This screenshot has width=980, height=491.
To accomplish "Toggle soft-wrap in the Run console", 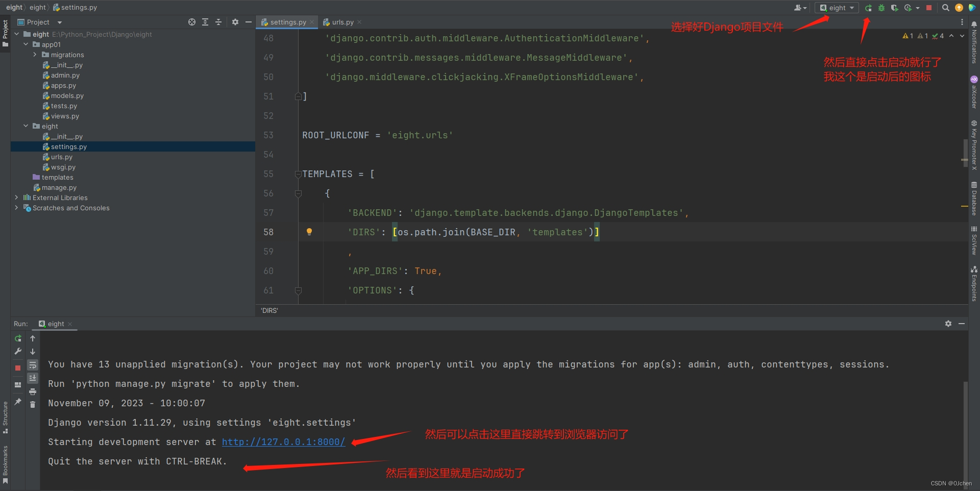I will [33, 365].
